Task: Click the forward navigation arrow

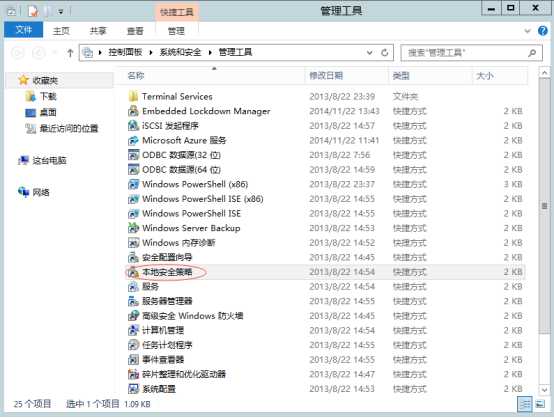Action: pyautogui.click(x=39, y=53)
